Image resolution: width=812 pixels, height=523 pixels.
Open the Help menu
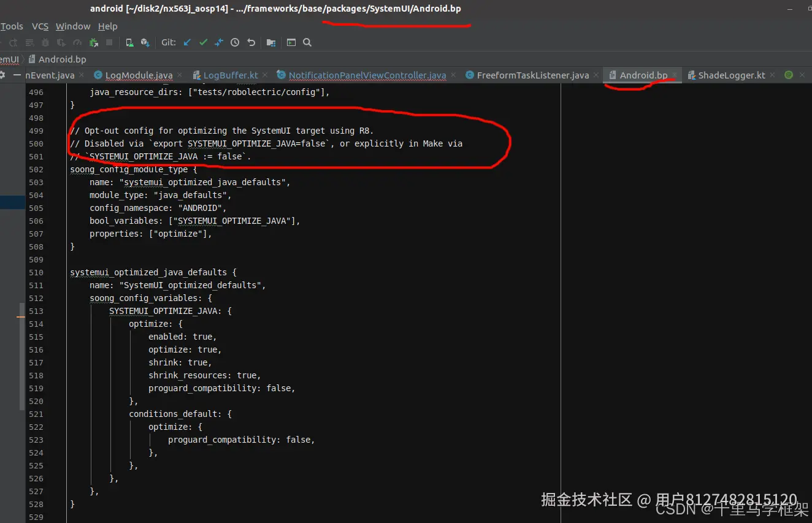(108, 26)
